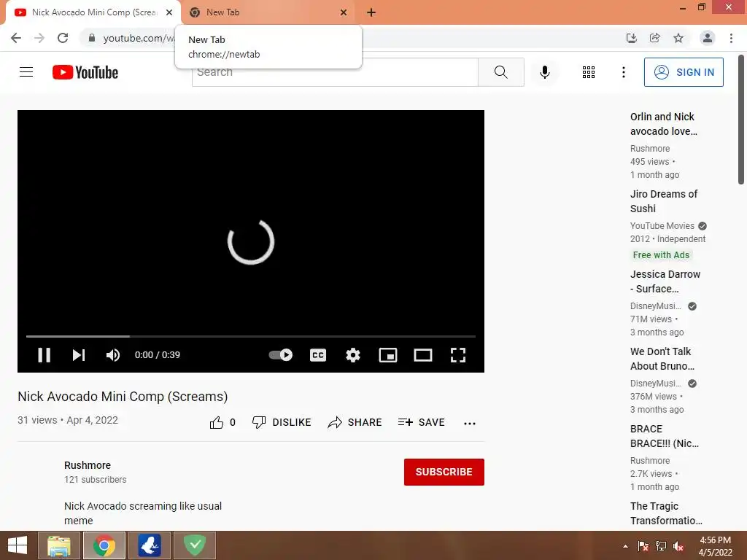The height and width of the screenshot is (560, 747).
Task: Open the green shield app in taskbar
Action: coord(194,545)
